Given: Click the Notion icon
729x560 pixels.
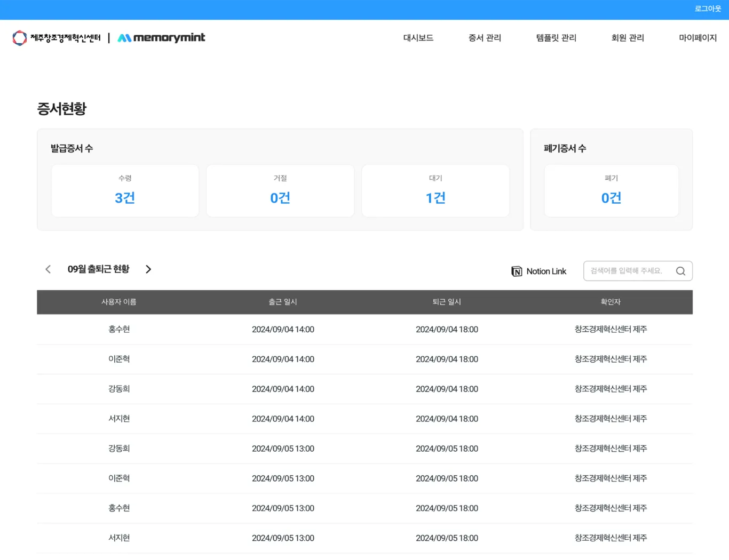Looking at the screenshot, I should (x=517, y=271).
